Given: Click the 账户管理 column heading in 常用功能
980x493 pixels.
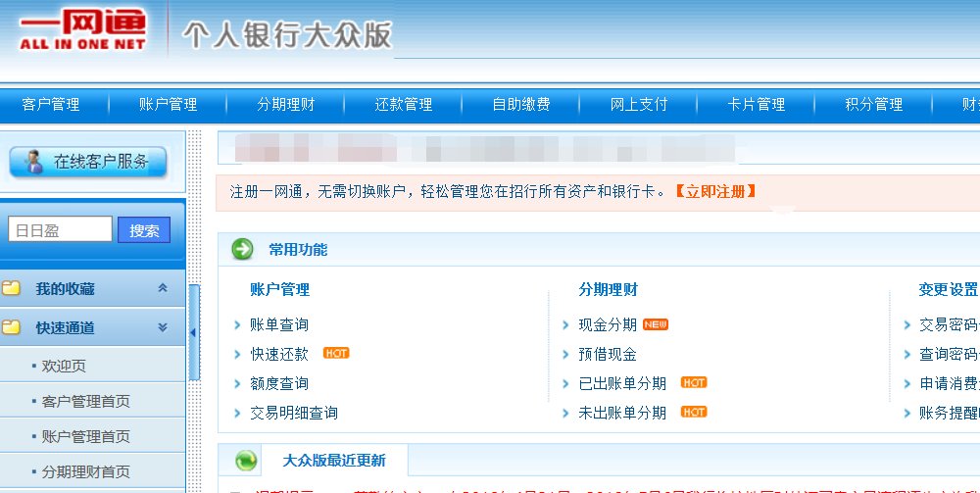Looking at the screenshot, I should [x=280, y=289].
